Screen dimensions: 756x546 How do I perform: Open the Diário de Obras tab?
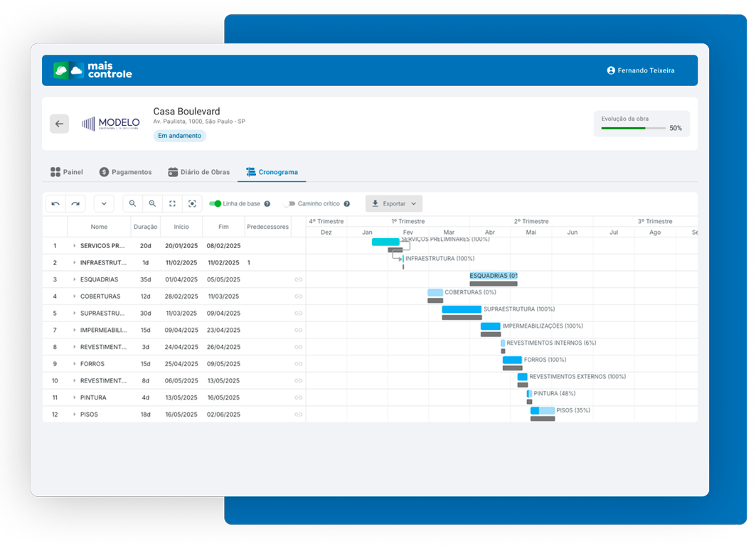click(199, 172)
